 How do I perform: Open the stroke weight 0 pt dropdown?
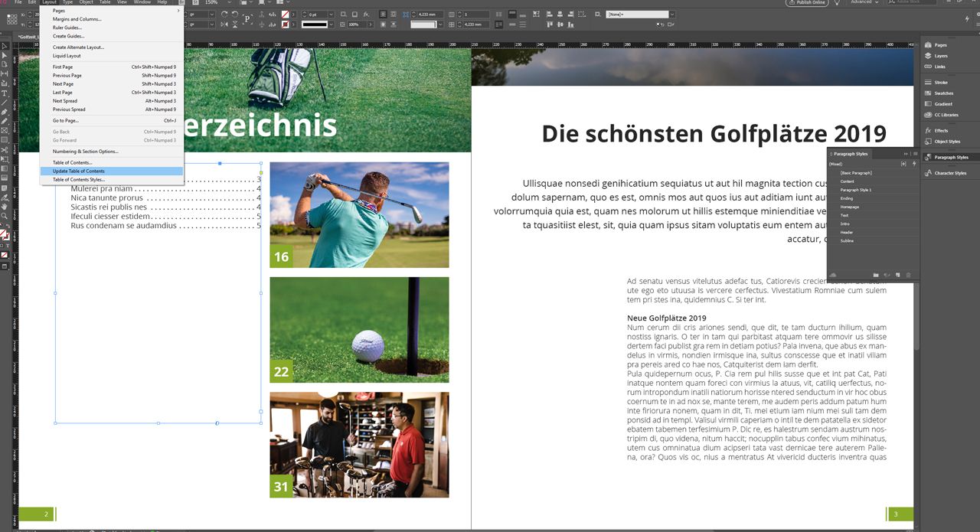click(331, 14)
